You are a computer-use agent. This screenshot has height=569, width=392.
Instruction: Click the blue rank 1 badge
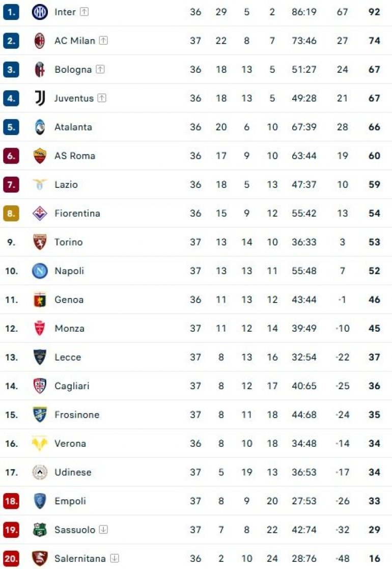tap(11, 12)
